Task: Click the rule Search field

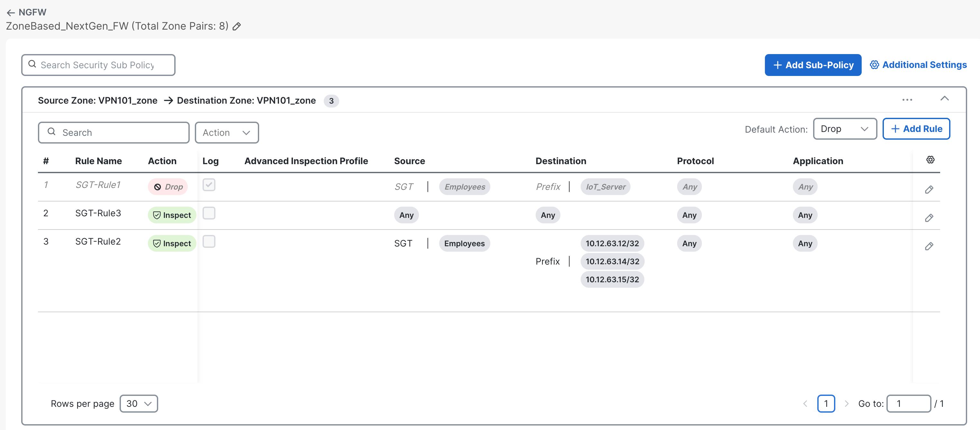Action: (114, 133)
